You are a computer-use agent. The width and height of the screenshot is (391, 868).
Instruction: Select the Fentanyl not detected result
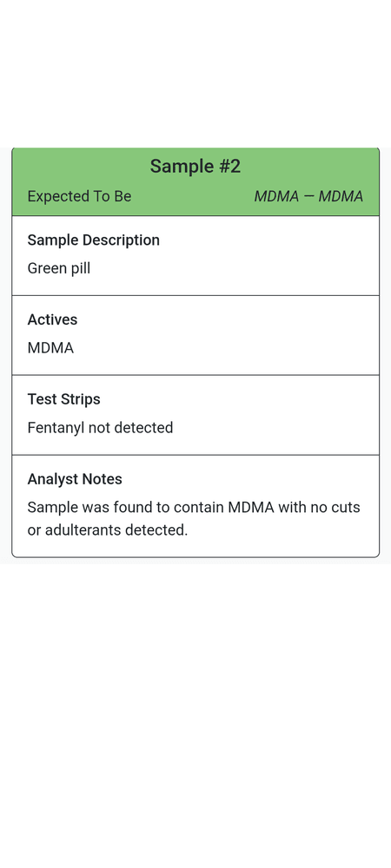point(100,428)
